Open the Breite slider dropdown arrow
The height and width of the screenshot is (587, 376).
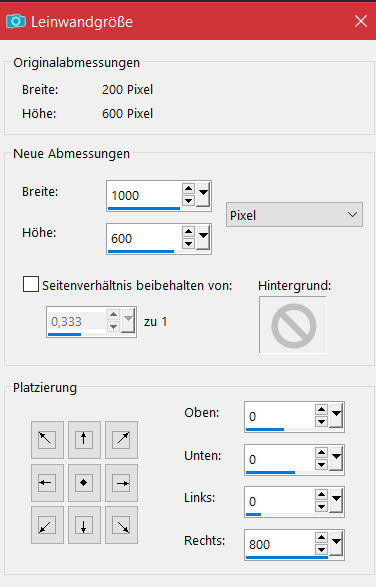[203, 195]
